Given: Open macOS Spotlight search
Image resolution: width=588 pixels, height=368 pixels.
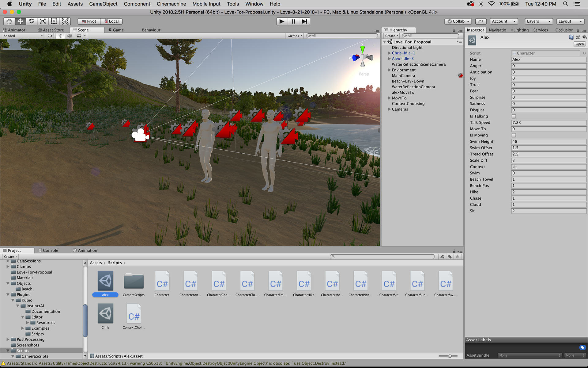Looking at the screenshot, I should coord(566,4).
